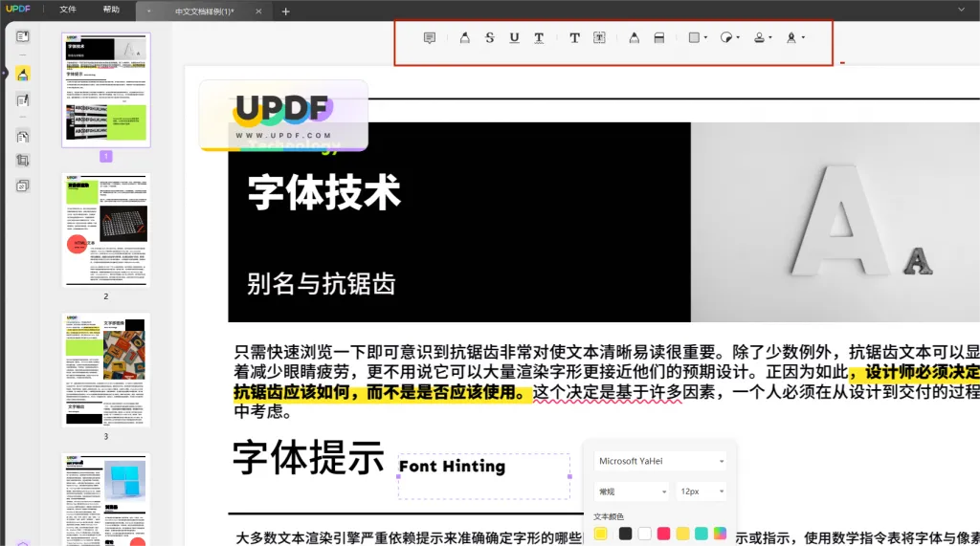The image size is (980, 546).
Task: Select the rectangle shape tool
Action: pos(694,38)
